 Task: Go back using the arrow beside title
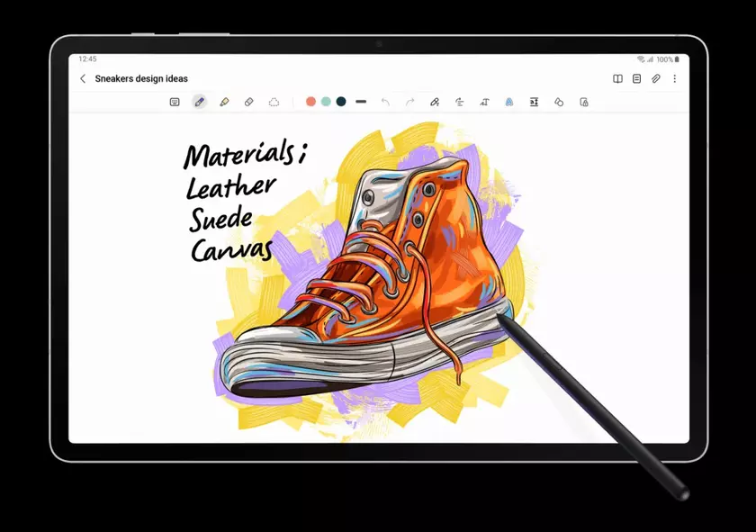pos(83,78)
